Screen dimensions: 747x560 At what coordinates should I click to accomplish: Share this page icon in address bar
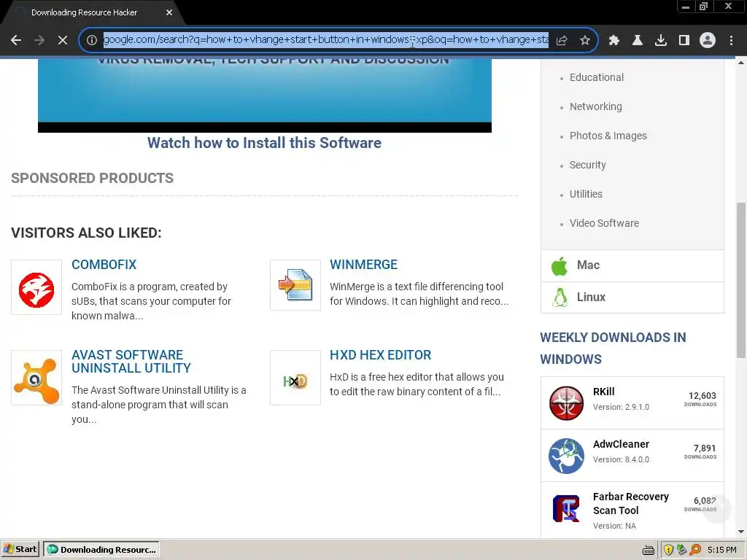click(562, 41)
